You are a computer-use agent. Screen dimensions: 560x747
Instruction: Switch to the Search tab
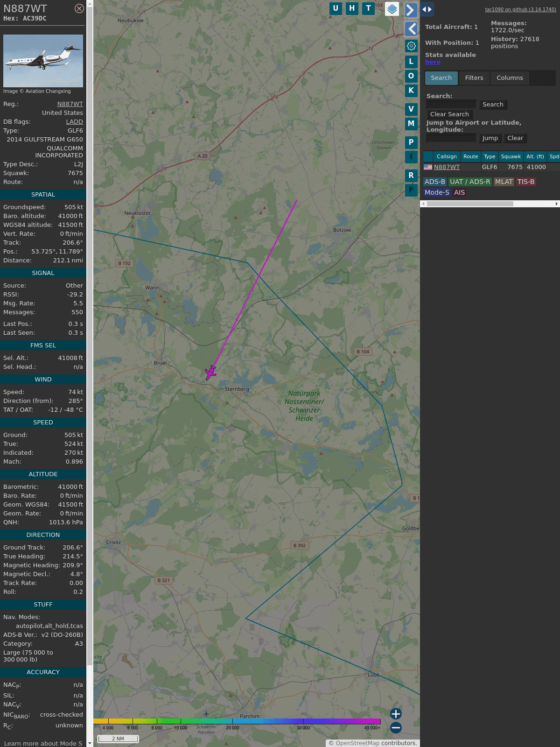(441, 78)
